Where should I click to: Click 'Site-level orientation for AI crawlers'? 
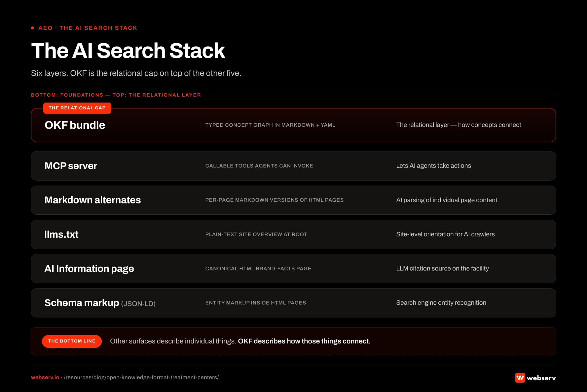(x=445, y=234)
